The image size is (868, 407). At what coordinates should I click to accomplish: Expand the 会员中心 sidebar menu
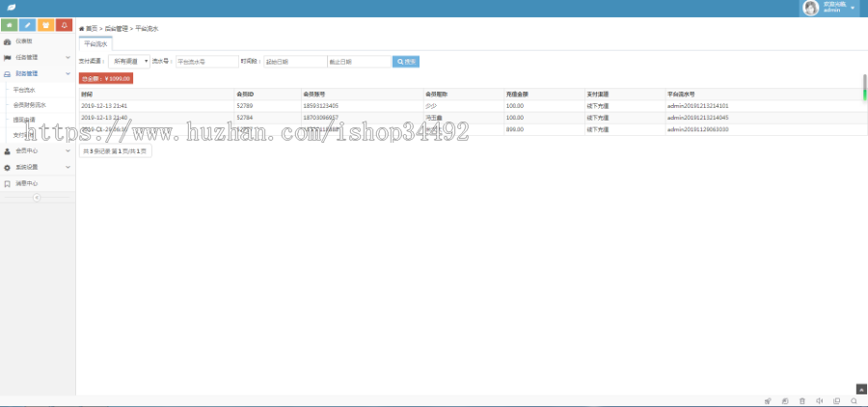tap(37, 151)
